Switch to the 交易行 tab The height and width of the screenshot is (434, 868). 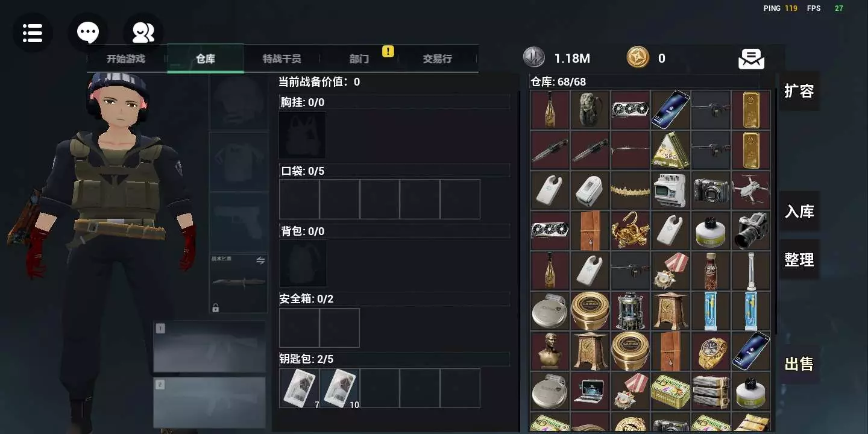click(437, 59)
